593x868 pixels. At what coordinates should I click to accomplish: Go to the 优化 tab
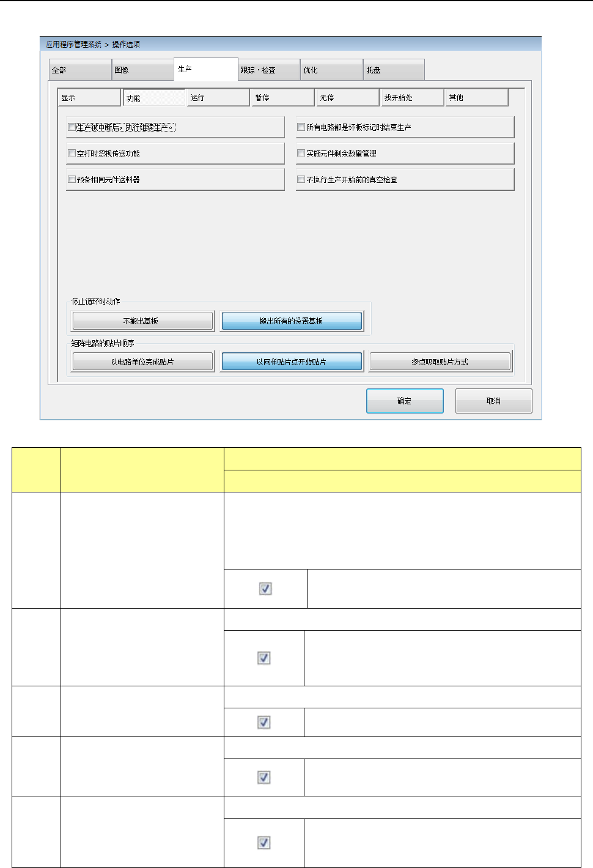tap(332, 70)
